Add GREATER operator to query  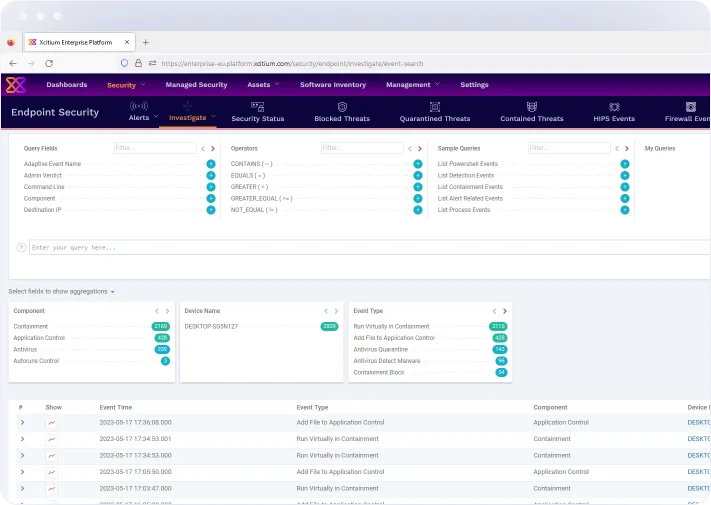[418, 187]
